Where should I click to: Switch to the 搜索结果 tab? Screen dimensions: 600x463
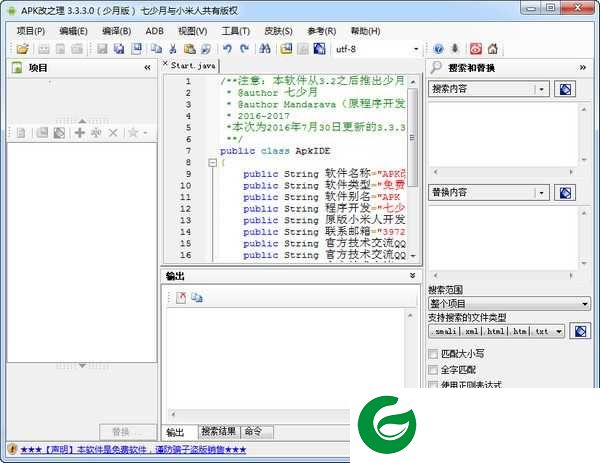click(218, 432)
